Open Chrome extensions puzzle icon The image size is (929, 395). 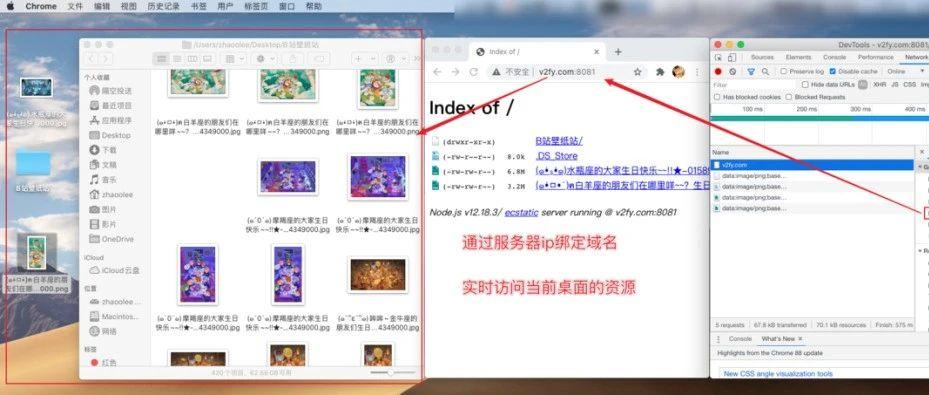click(660, 72)
